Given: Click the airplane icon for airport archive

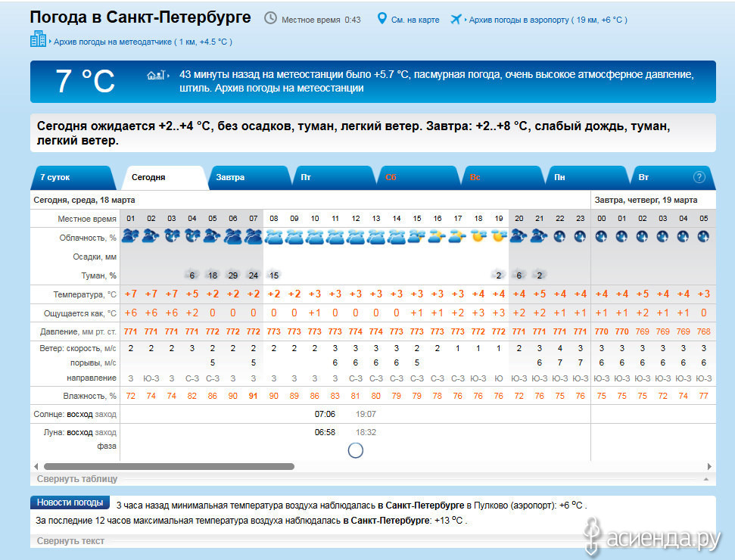Looking at the screenshot, I should coord(456,19).
